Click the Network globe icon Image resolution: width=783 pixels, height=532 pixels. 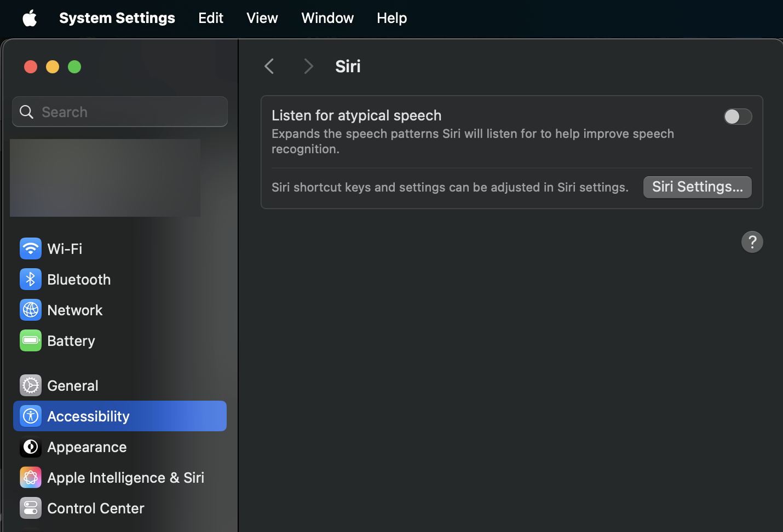click(x=31, y=310)
